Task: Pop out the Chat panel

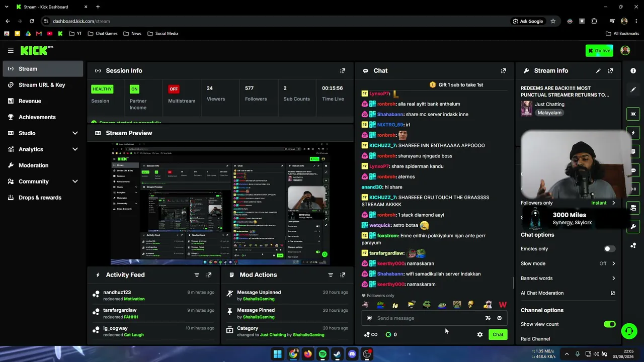Action: tap(503, 71)
